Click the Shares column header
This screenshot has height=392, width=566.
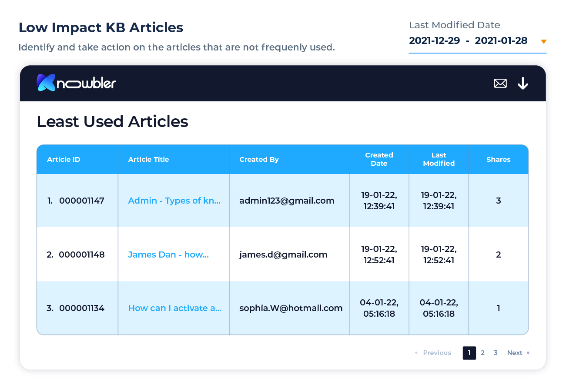coord(499,159)
